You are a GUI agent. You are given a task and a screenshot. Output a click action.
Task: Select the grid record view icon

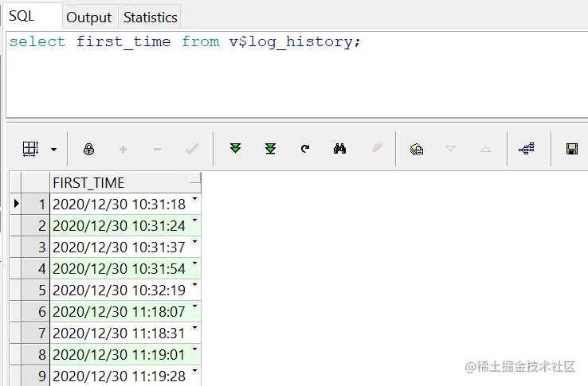pos(30,149)
